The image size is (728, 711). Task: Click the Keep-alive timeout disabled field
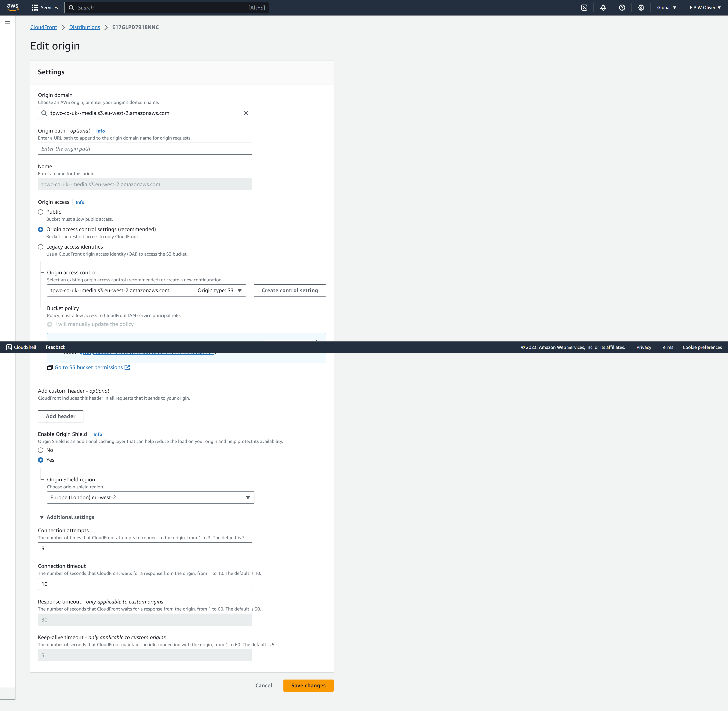145,655
